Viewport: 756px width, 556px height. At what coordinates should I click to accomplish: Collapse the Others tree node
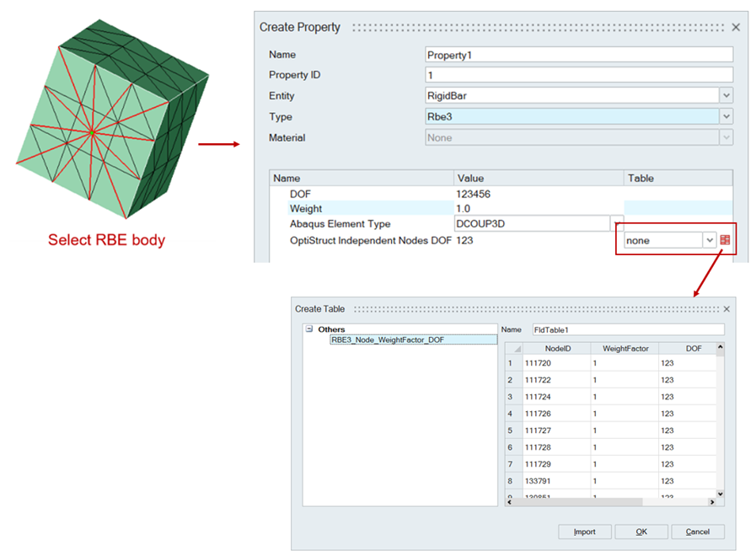(x=309, y=329)
